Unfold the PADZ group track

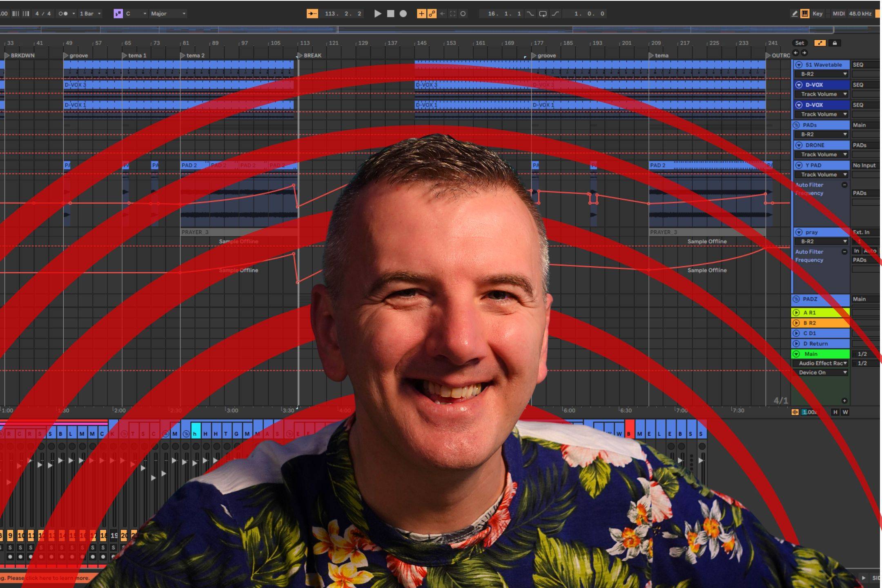pos(796,299)
